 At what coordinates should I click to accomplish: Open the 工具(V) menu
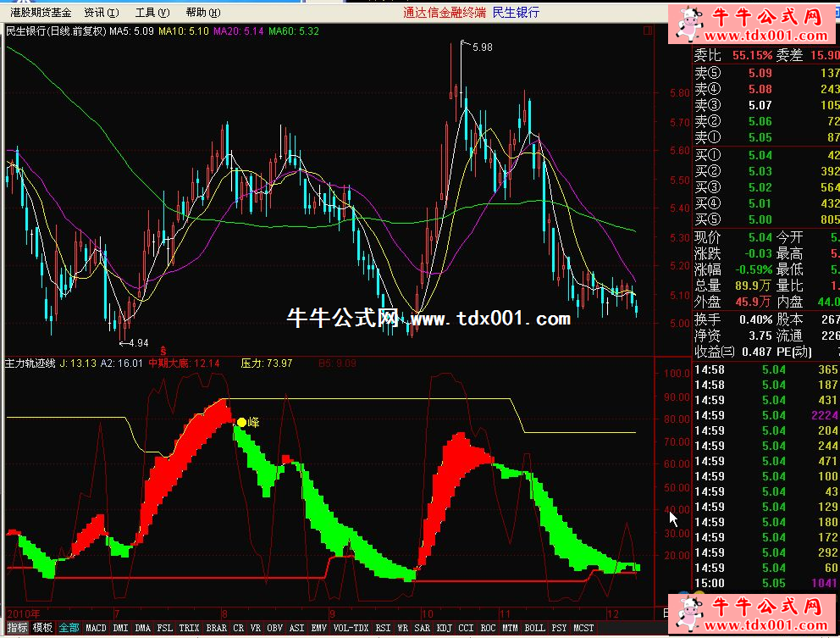point(152,13)
